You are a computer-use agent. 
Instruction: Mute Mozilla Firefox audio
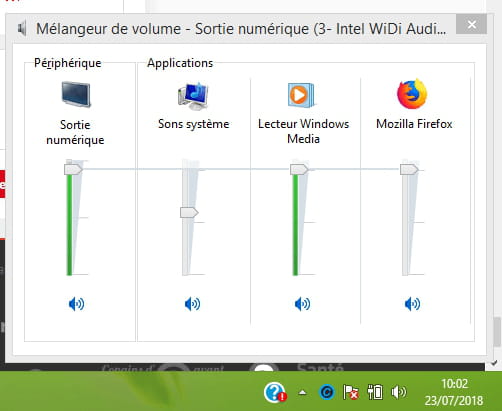tap(412, 304)
